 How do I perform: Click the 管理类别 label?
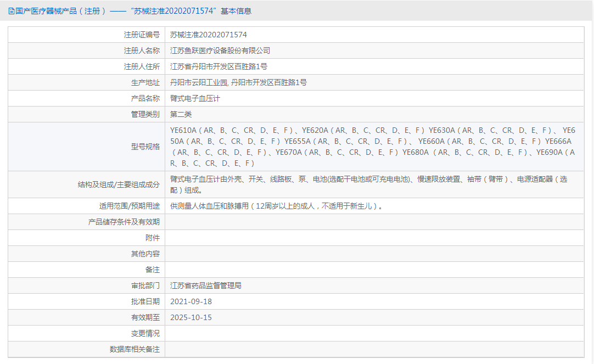point(145,114)
